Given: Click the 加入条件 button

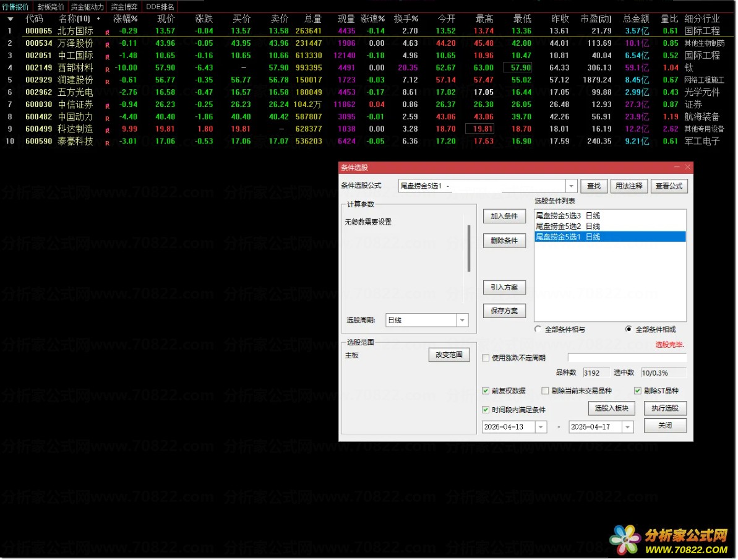Looking at the screenshot, I should [504, 216].
